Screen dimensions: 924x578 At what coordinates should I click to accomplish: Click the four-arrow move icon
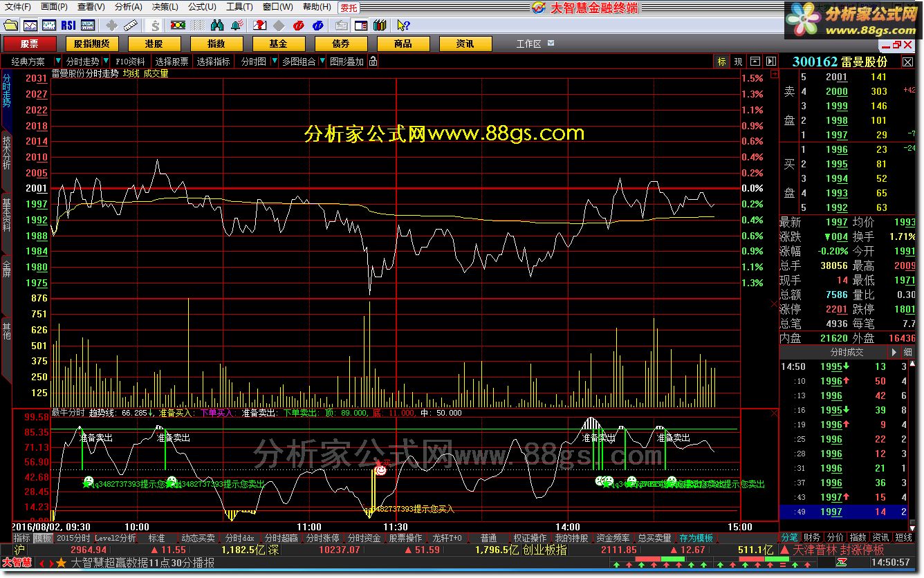[111, 26]
